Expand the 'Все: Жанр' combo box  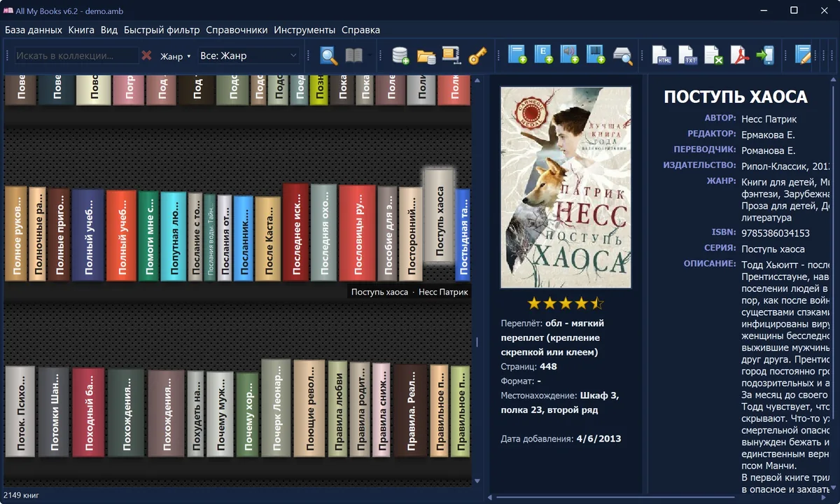pos(248,55)
